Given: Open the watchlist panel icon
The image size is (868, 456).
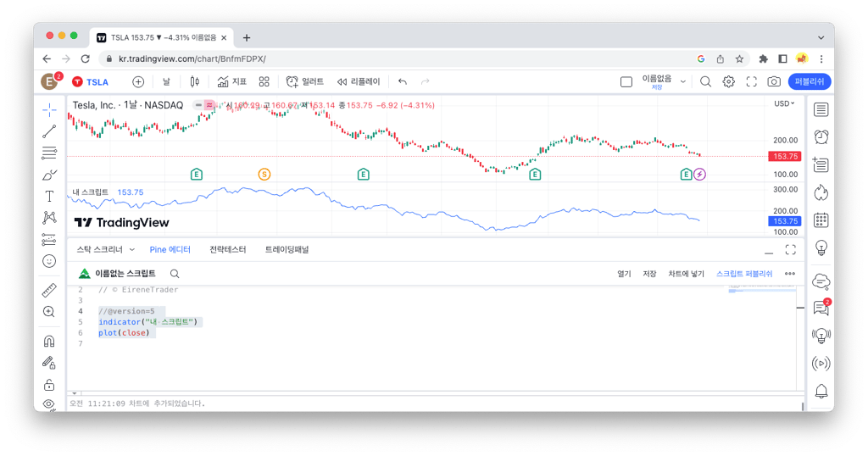Looking at the screenshot, I should (821, 109).
